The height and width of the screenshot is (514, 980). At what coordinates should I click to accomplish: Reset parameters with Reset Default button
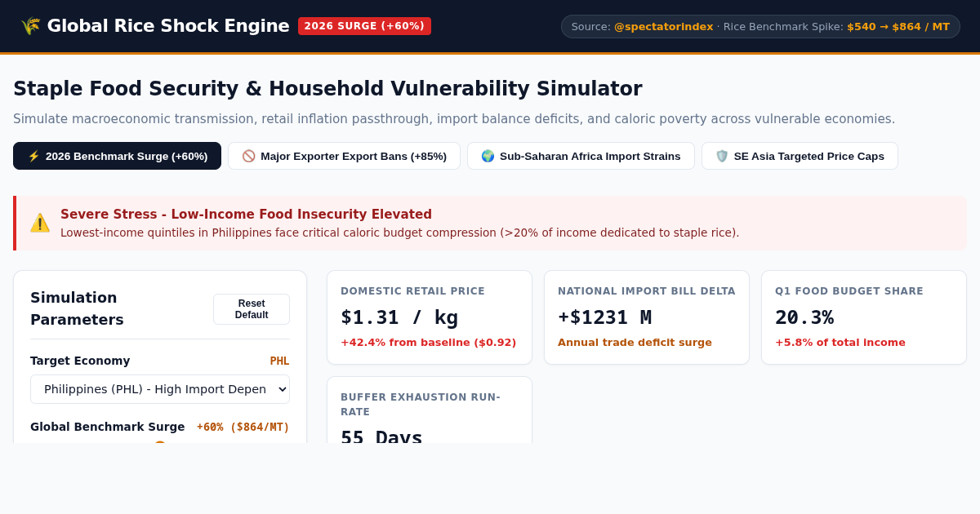coord(252,309)
